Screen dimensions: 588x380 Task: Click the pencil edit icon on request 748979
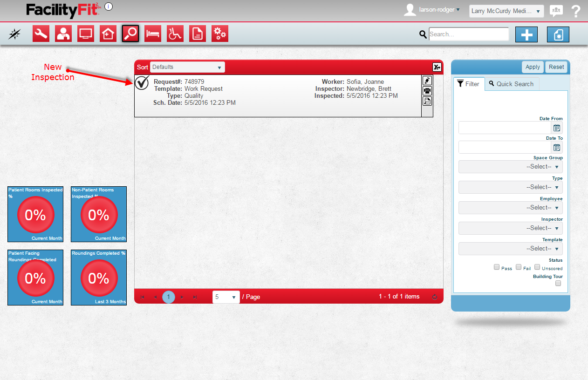click(427, 81)
